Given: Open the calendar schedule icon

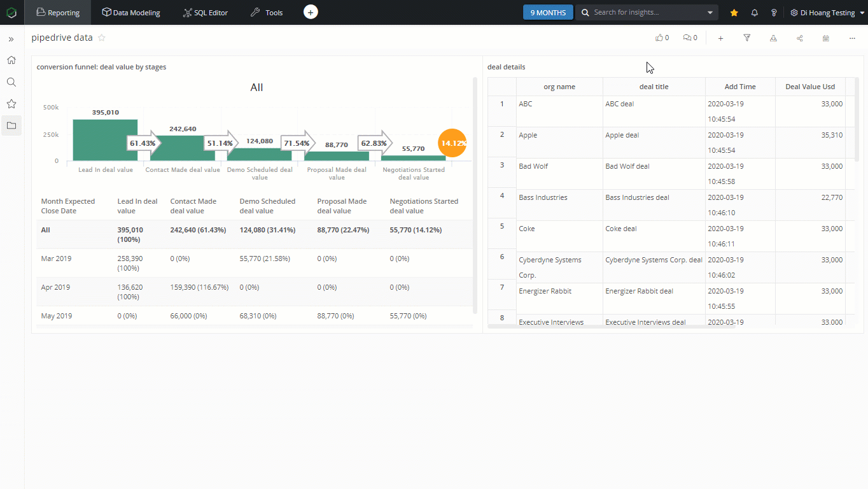Looking at the screenshot, I should (826, 38).
